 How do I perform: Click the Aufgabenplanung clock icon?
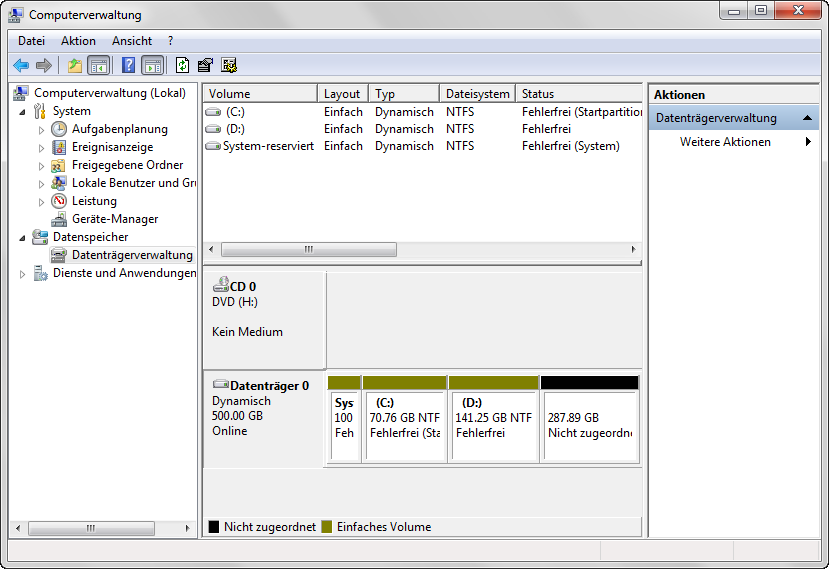(59, 129)
